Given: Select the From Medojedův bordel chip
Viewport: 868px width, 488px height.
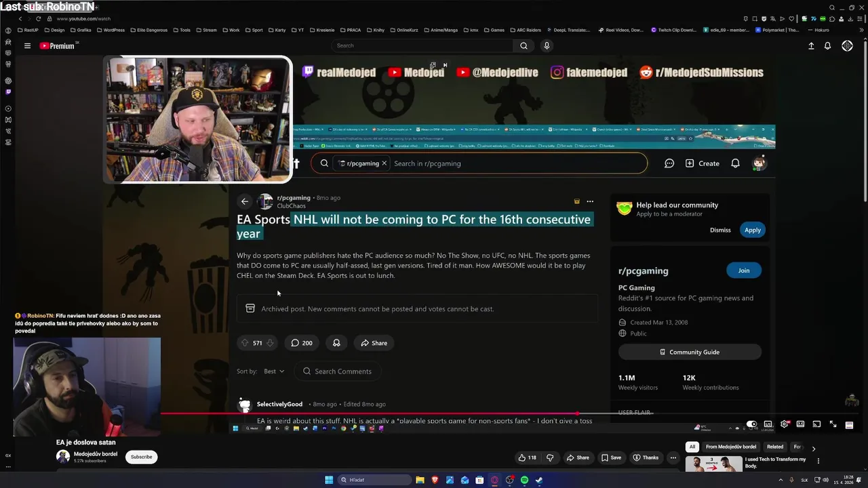Looking at the screenshot, I should [731, 447].
